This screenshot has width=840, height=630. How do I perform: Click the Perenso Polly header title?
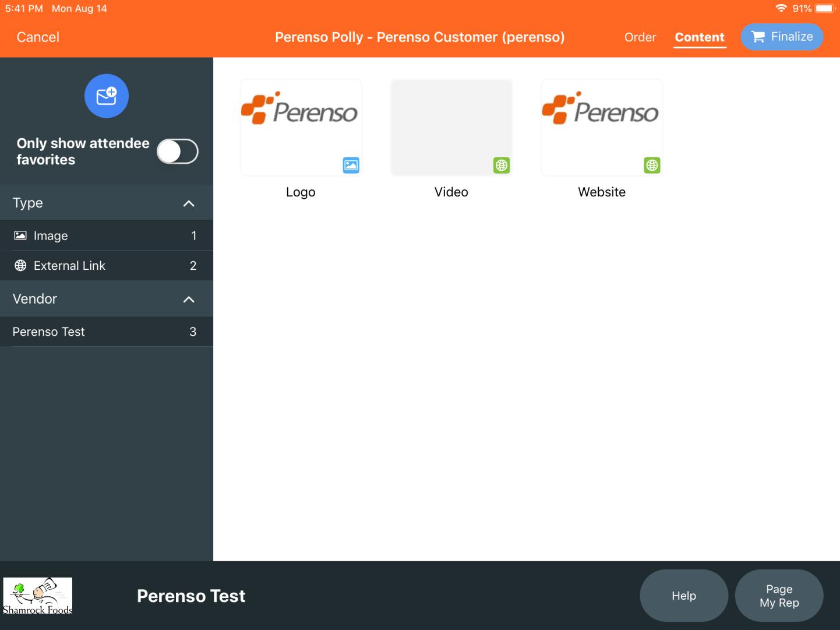tap(420, 37)
